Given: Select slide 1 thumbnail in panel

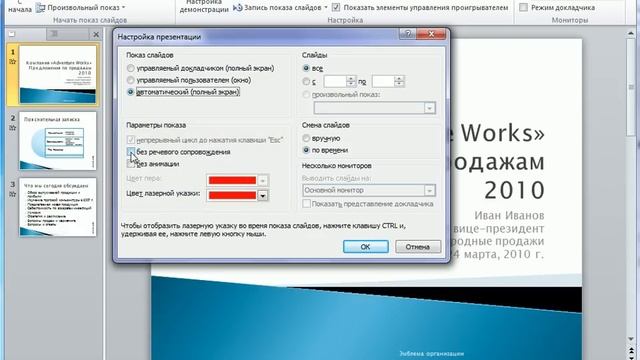Looking at the screenshot, I should (x=58, y=75).
